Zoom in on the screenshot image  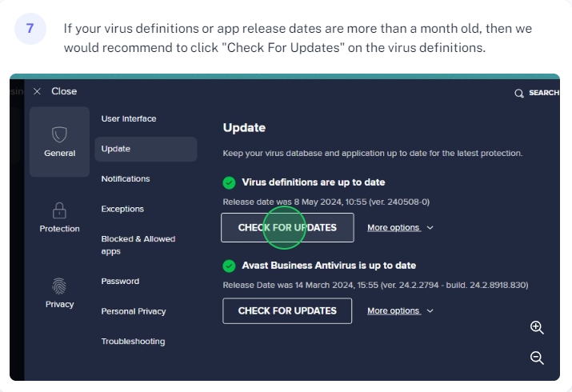pos(537,327)
